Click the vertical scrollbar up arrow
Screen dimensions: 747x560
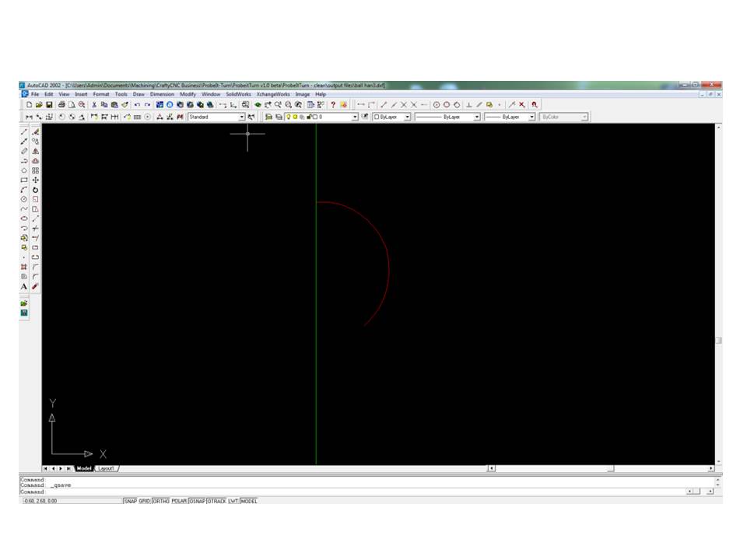click(718, 127)
